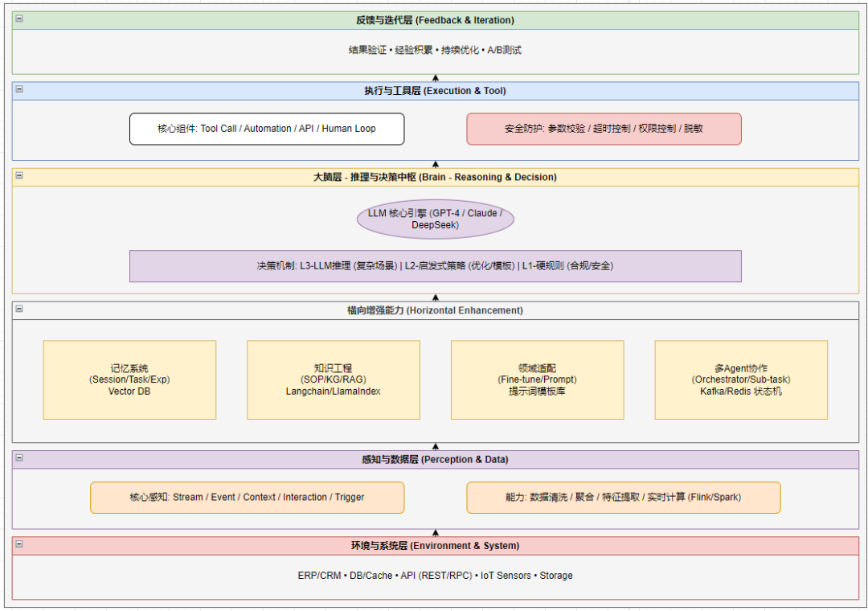The height and width of the screenshot is (611, 868).
Task: Collapse the Horizontal Enhancement container
Action: tap(19, 310)
